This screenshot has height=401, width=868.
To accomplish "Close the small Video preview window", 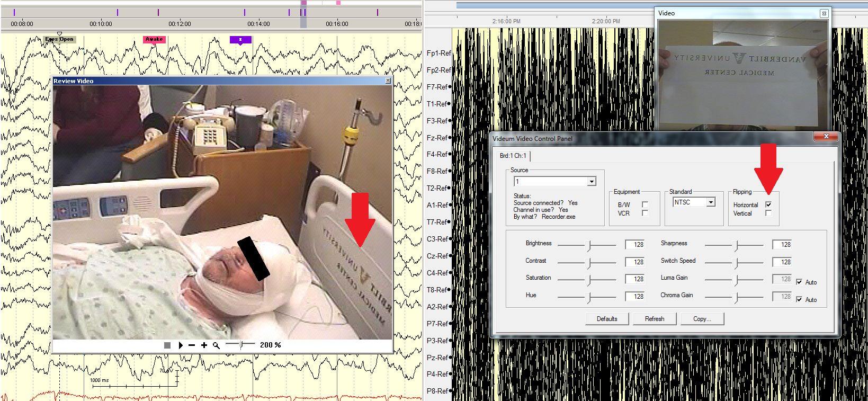I will coord(824,13).
